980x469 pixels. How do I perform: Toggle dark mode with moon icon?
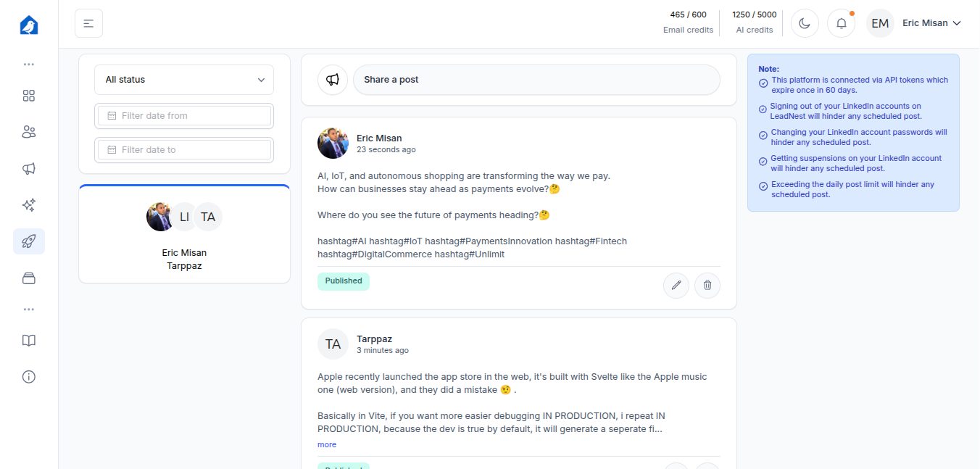click(x=805, y=23)
